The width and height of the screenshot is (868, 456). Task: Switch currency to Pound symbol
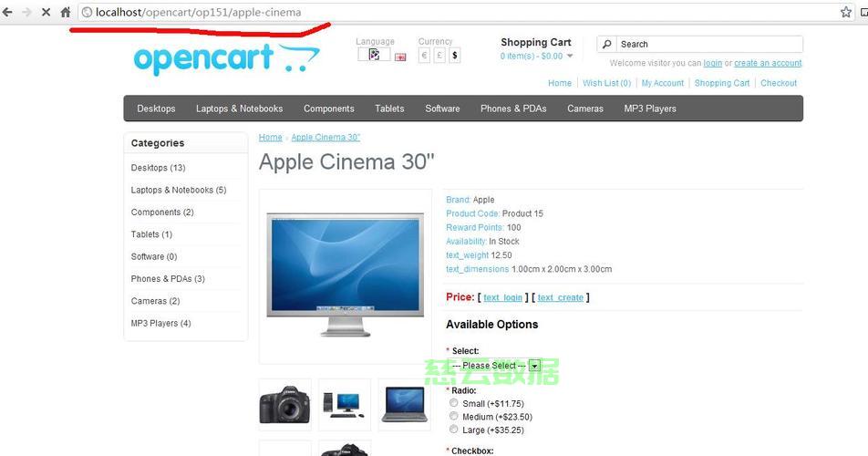[x=439, y=55]
